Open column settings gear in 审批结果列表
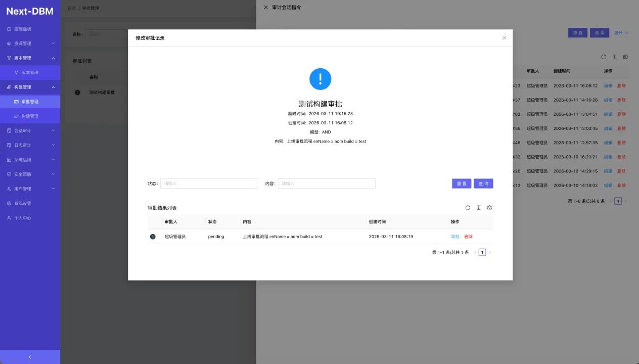639x364 pixels. (489, 208)
